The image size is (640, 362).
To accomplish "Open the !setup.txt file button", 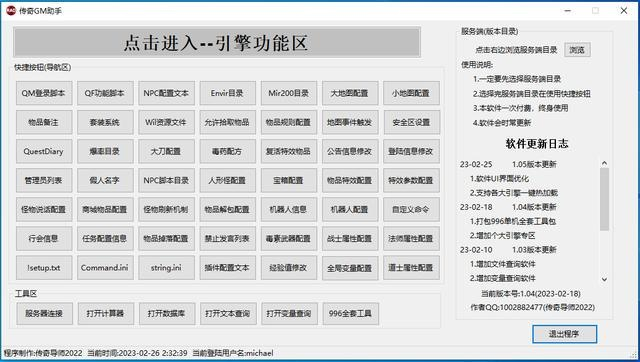I will click(x=44, y=268).
